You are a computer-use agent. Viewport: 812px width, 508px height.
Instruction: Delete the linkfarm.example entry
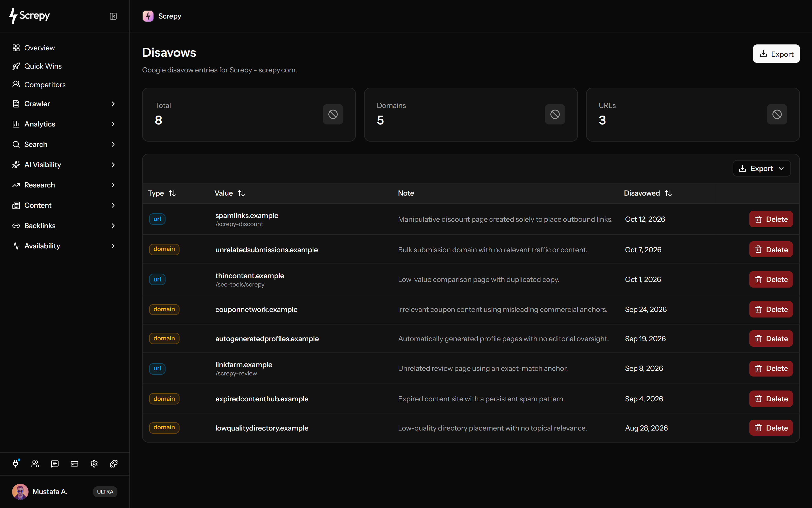(x=771, y=369)
